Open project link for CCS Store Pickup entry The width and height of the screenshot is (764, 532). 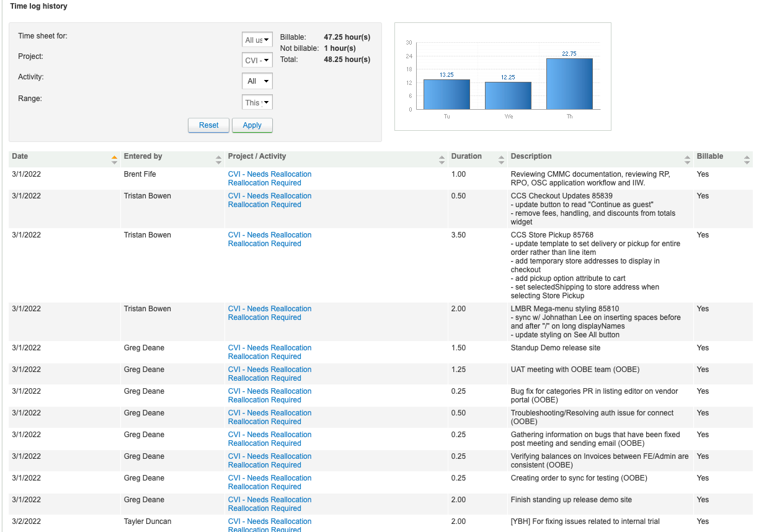pos(270,235)
